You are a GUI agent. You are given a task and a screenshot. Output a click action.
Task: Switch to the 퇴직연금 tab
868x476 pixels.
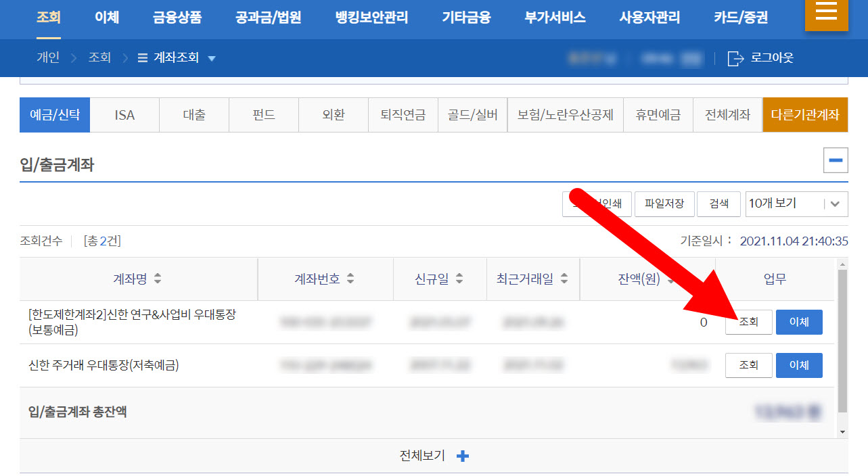[403, 115]
